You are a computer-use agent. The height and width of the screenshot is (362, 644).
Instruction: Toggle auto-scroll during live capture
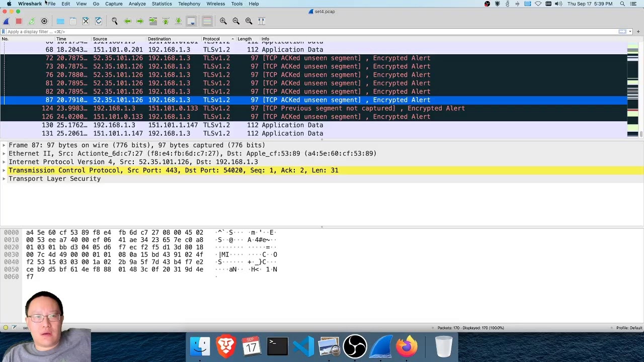(x=191, y=21)
